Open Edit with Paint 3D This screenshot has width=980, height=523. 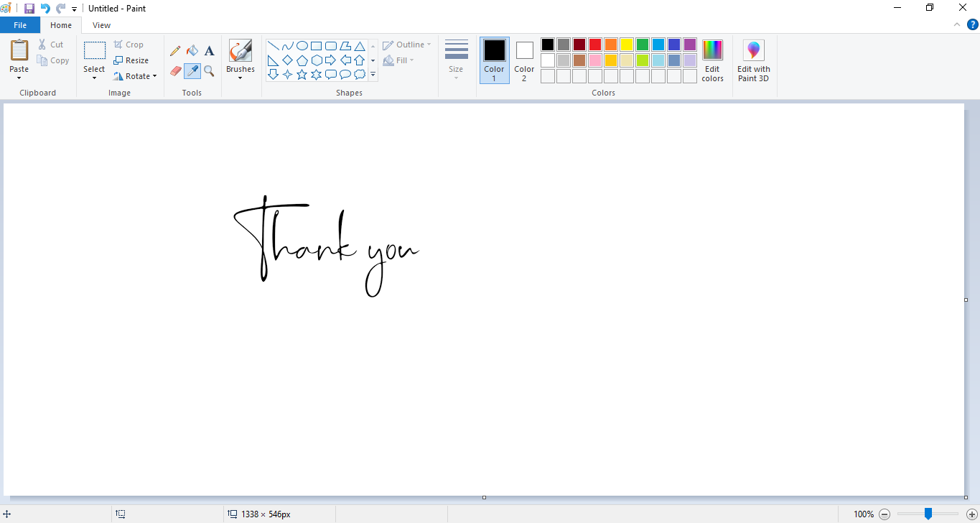tap(753, 60)
